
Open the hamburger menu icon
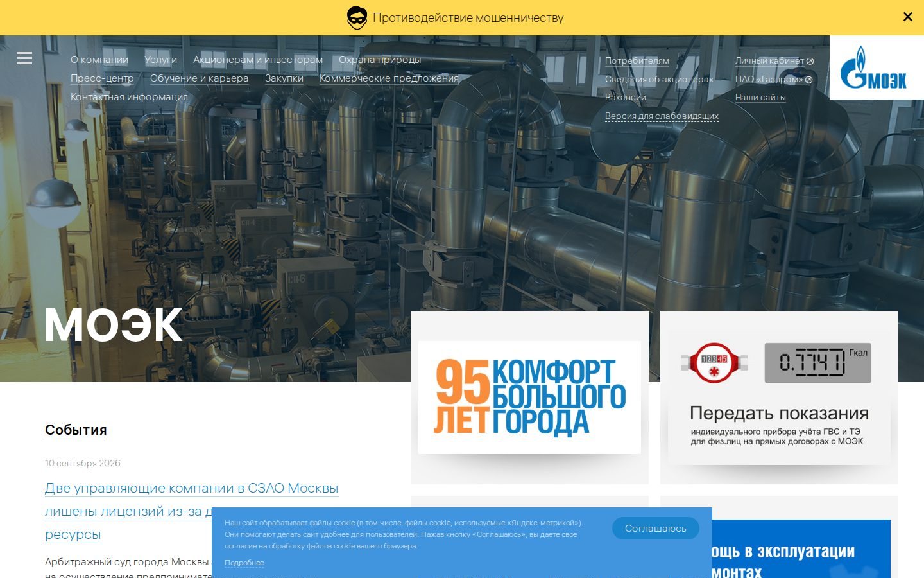click(24, 58)
